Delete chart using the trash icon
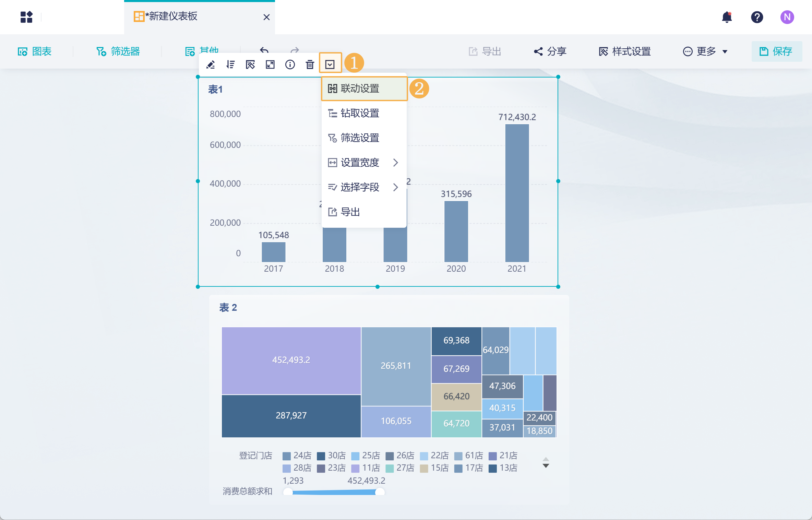812x520 pixels. [310, 64]
